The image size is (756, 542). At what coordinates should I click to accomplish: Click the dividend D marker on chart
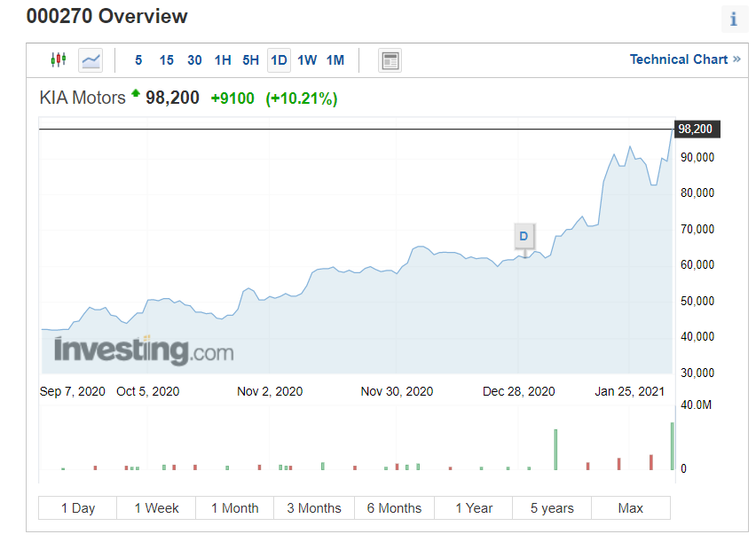click(x=524, y=236)
